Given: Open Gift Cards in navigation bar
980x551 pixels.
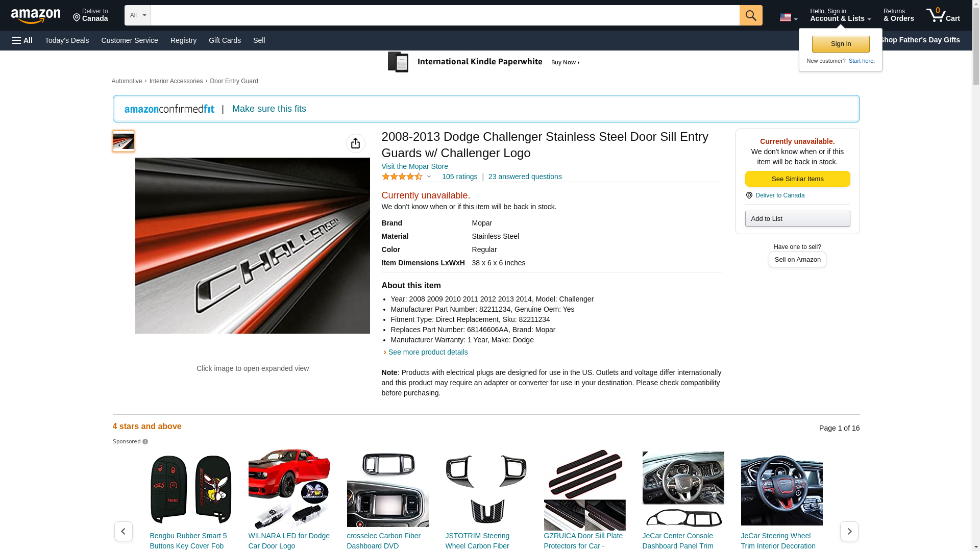Looking at the screenshot, I should click(225, 40).
